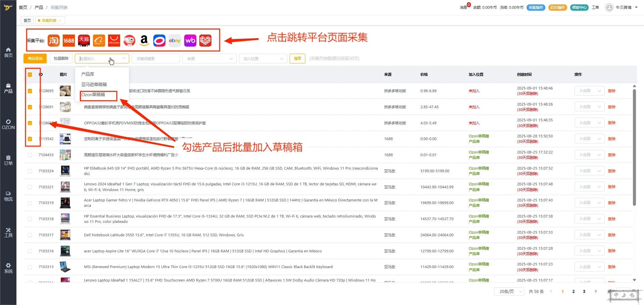
Task: Click the orange 商品添加 button
Action: (x=35, y=58)
